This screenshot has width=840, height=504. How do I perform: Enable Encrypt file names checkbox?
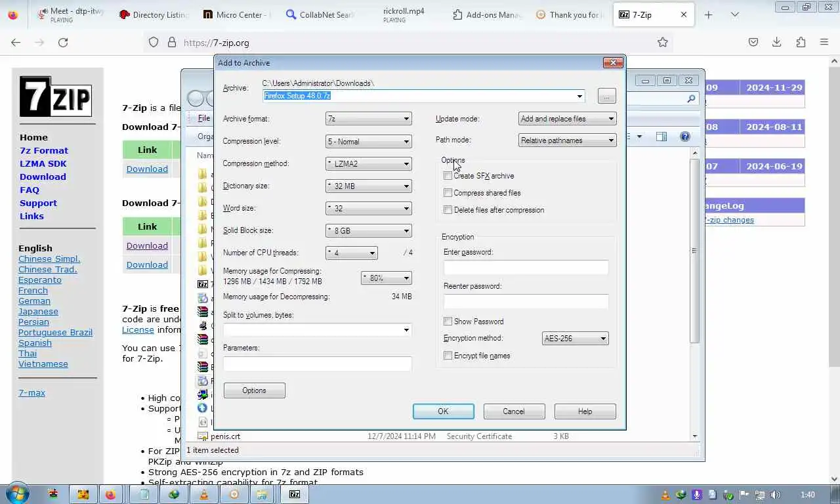448,356
